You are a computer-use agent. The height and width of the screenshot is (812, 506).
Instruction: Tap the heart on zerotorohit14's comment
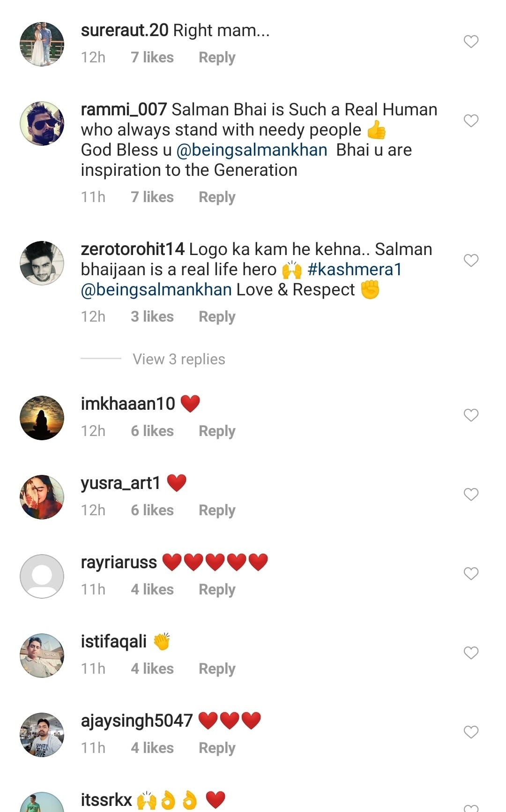click(471, 260)
